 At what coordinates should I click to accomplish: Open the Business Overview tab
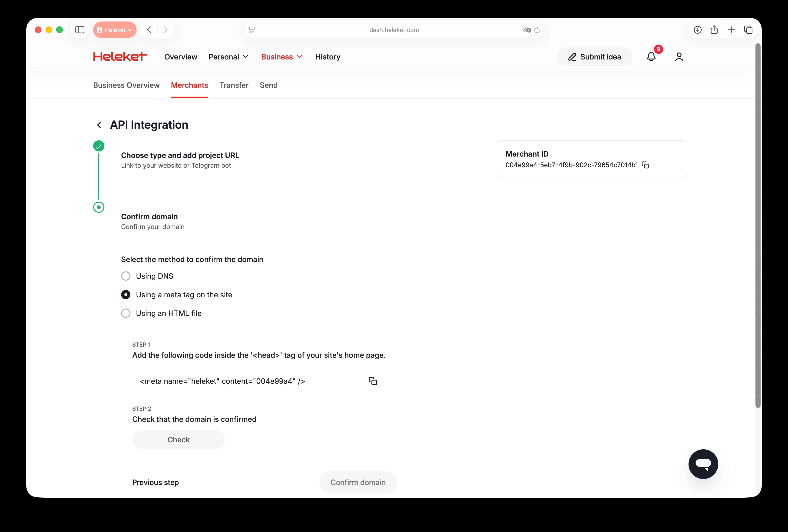[x=126, y=85]
